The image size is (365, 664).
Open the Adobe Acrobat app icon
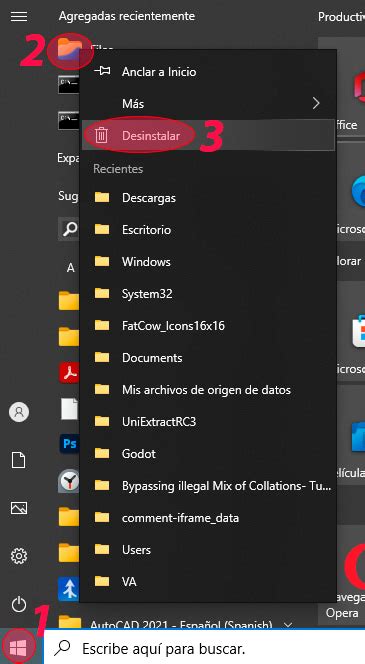point(69,373)
